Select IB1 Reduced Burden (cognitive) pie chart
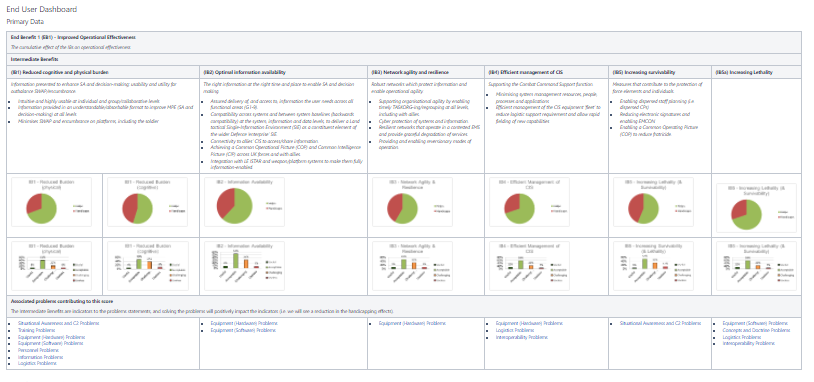Screen dimensions: 814x382 [x=147, y=202]
